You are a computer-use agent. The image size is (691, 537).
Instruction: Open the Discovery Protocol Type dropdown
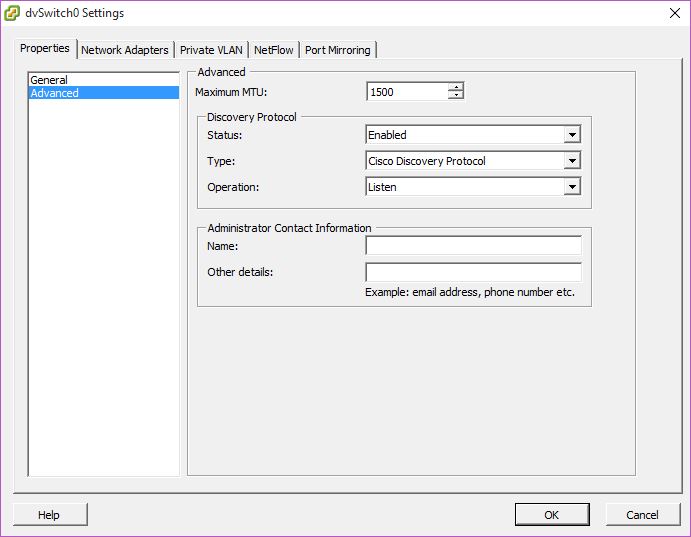572,161
